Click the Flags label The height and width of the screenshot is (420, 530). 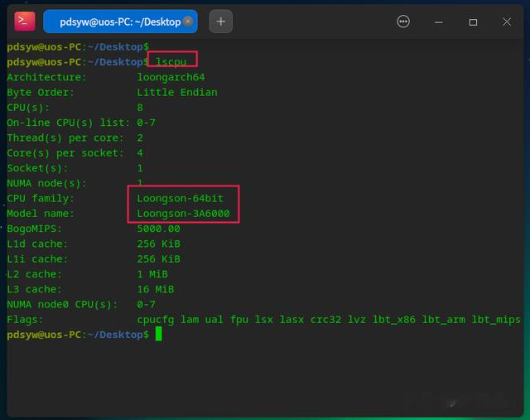(25, 320)
